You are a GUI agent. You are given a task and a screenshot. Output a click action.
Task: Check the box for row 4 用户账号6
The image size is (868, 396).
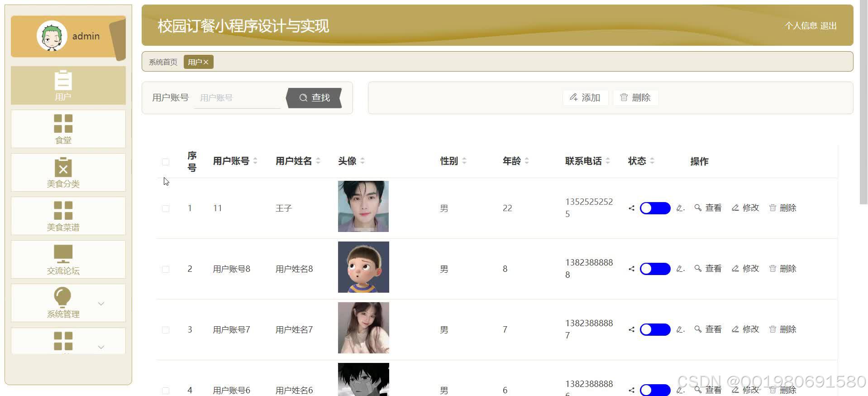pyautogui.click(x=166, y=391)
